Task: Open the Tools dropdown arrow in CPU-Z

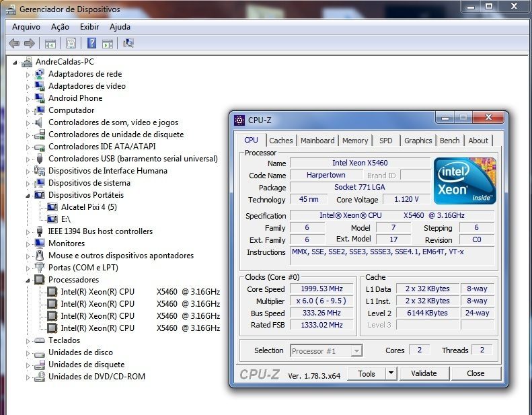Action: tap(391, 373)
